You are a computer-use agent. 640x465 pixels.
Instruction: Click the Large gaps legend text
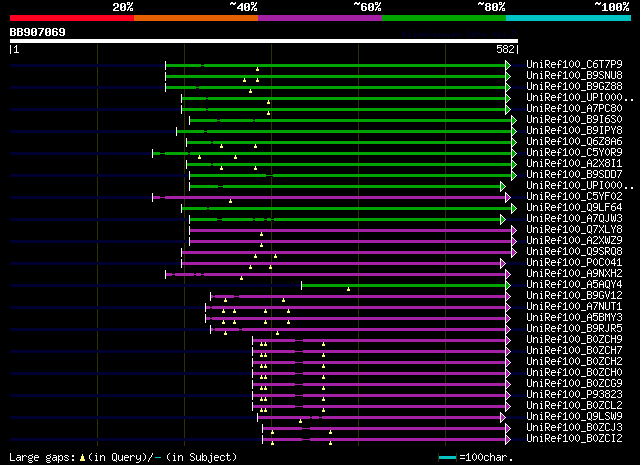tap(123, 457)
